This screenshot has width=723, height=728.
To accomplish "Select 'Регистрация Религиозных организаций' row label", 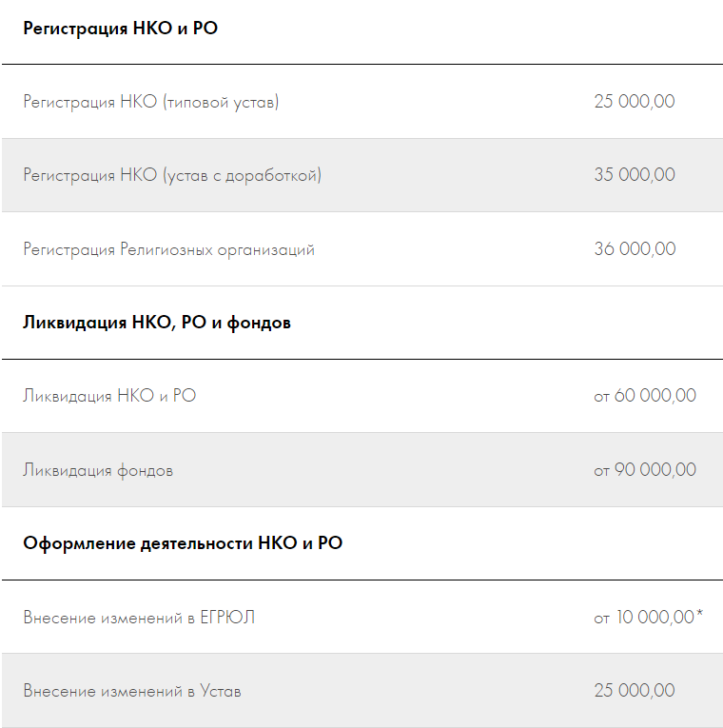I will tap(168, 249).
